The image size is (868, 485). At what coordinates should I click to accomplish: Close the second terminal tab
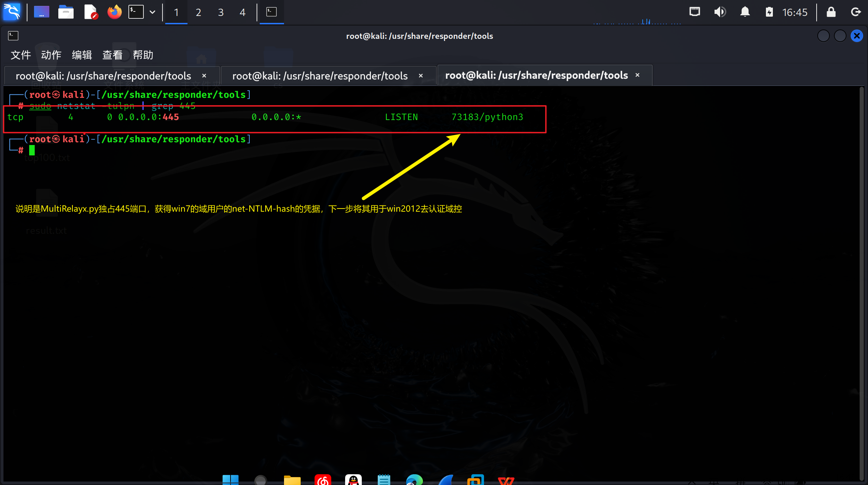(x=421, y=76)
